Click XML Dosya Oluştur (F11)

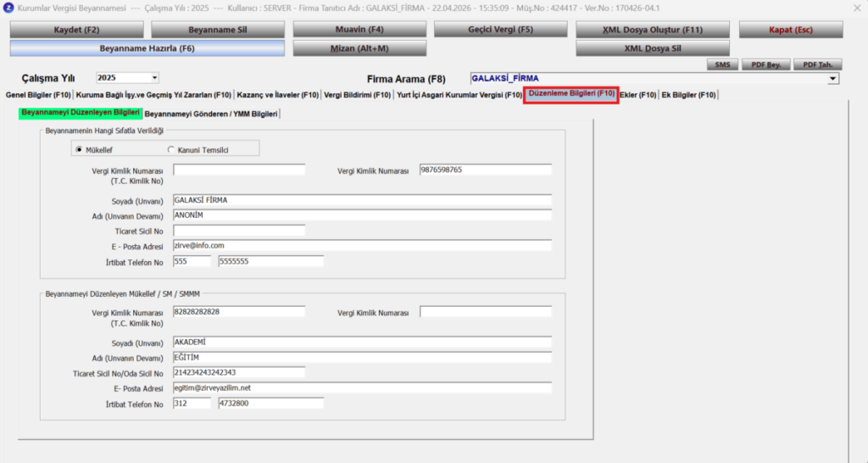653,30
